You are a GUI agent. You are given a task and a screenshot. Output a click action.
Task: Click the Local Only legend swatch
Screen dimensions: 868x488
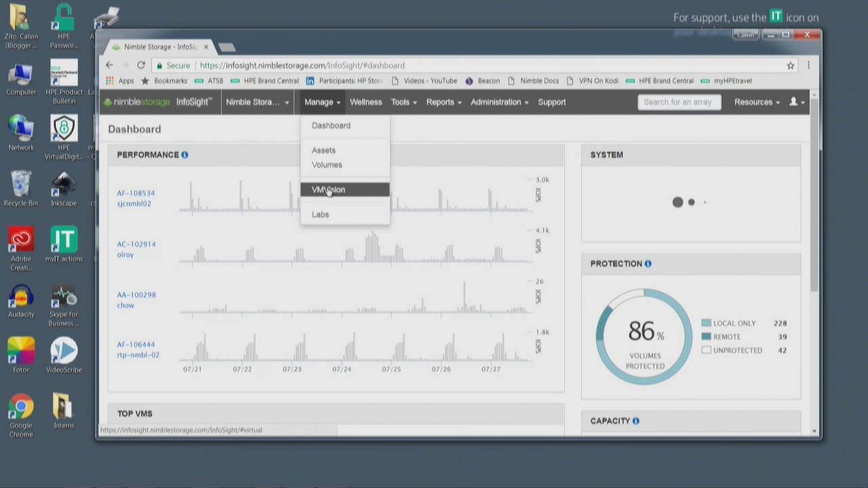click(706, 323)
